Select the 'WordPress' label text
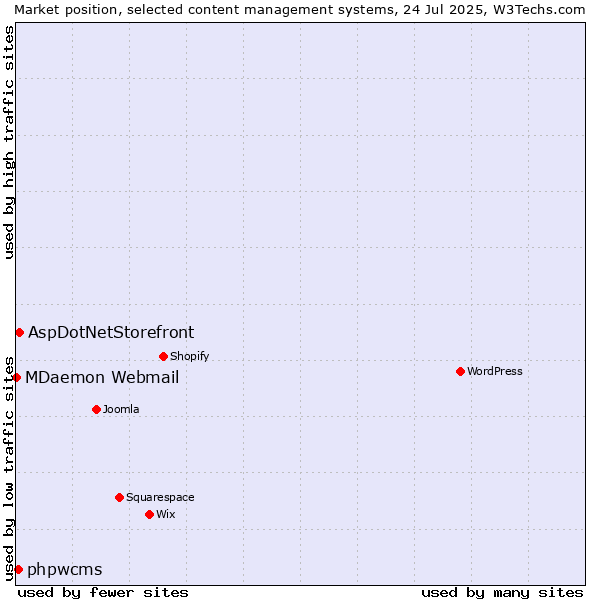 click(x=495, y=371)
